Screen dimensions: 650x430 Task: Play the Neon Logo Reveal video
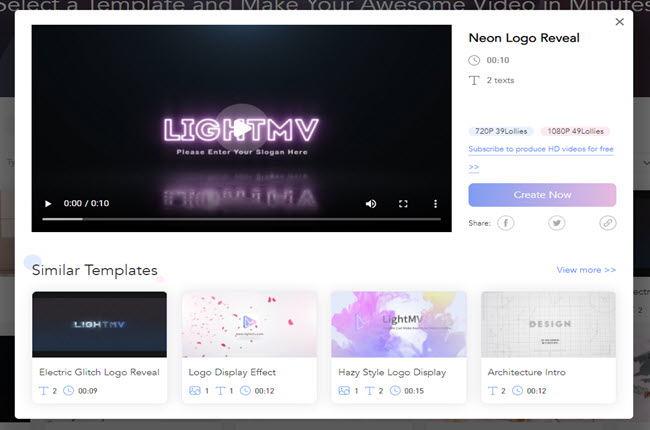(x=47, y=204)
